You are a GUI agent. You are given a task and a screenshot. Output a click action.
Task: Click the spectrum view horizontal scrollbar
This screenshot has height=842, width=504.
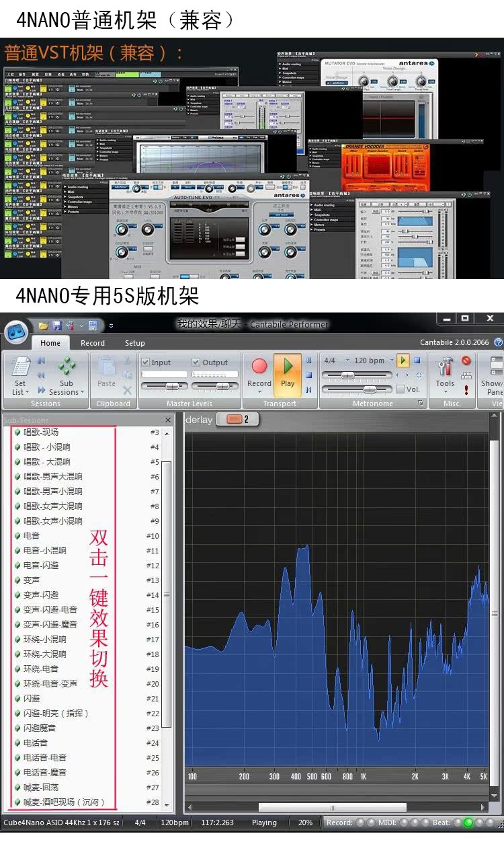332,807
